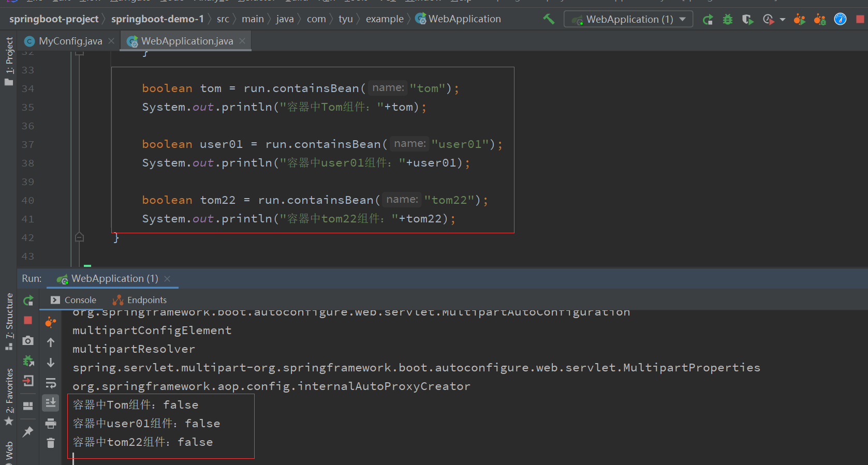Click console line internalAutoProxyCreator
868x465 pixels.
point(272,386)
